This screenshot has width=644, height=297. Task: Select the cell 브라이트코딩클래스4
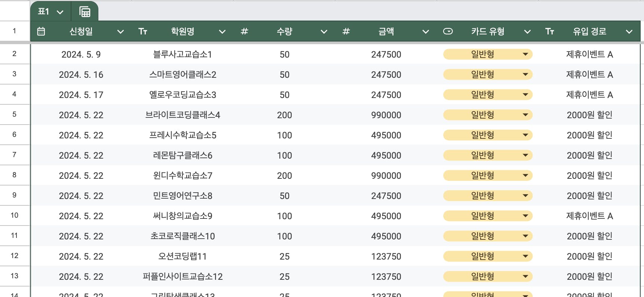click(183, 115)
